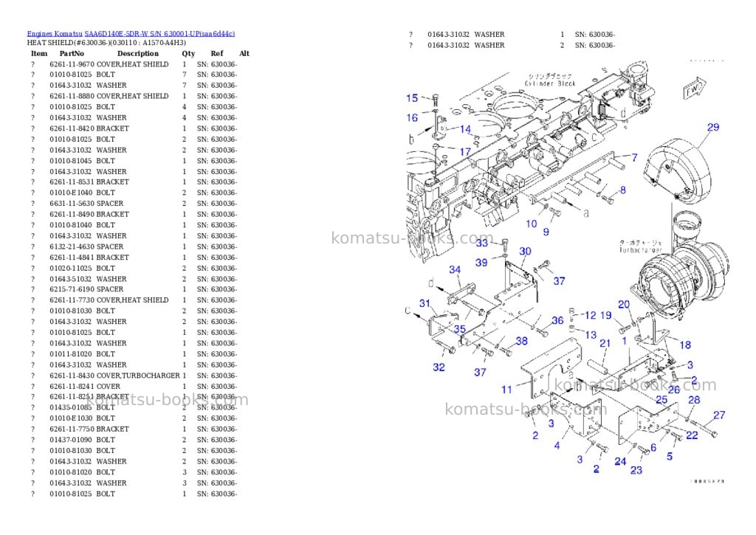The image size is (756, 535).
Task: Click callout number 22 in diagram
Action: coord(692,435)
